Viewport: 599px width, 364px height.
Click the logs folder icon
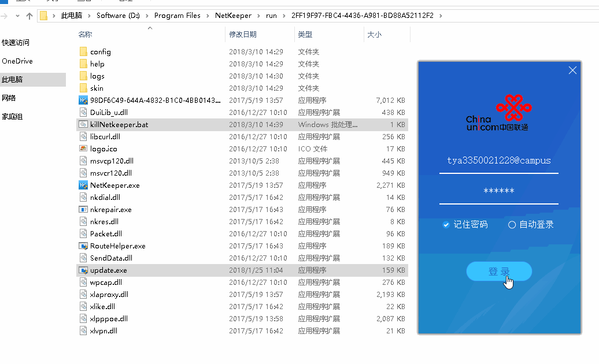(x=83, y=76)
